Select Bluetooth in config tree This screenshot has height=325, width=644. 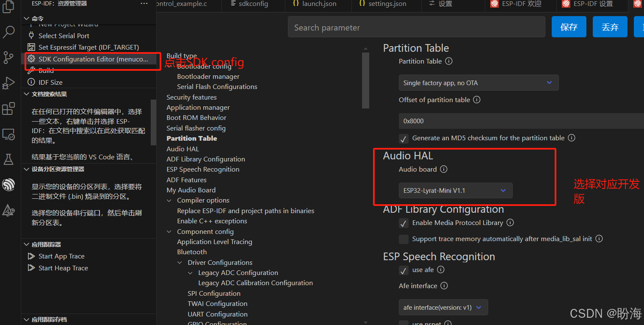point(192,252)
